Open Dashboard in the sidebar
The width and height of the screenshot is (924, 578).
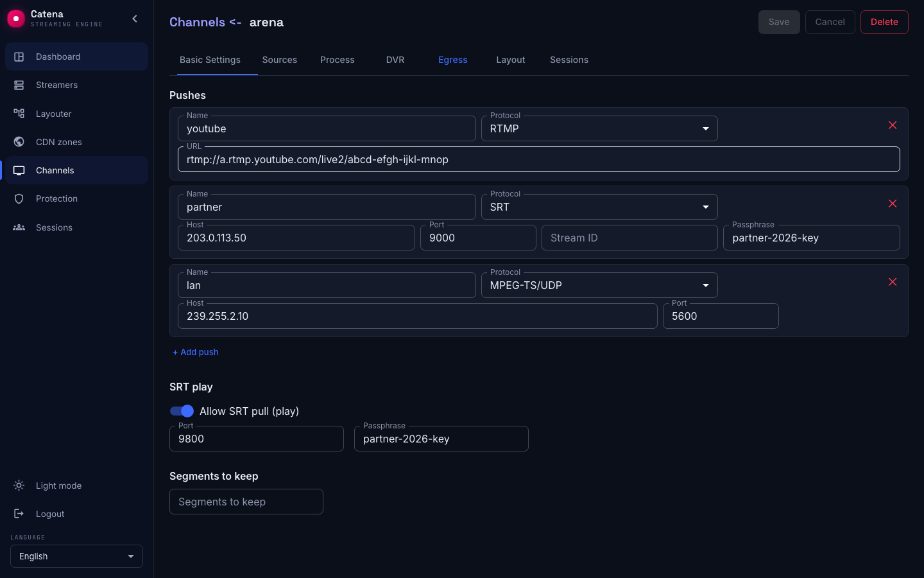click(x=76, y=57)
